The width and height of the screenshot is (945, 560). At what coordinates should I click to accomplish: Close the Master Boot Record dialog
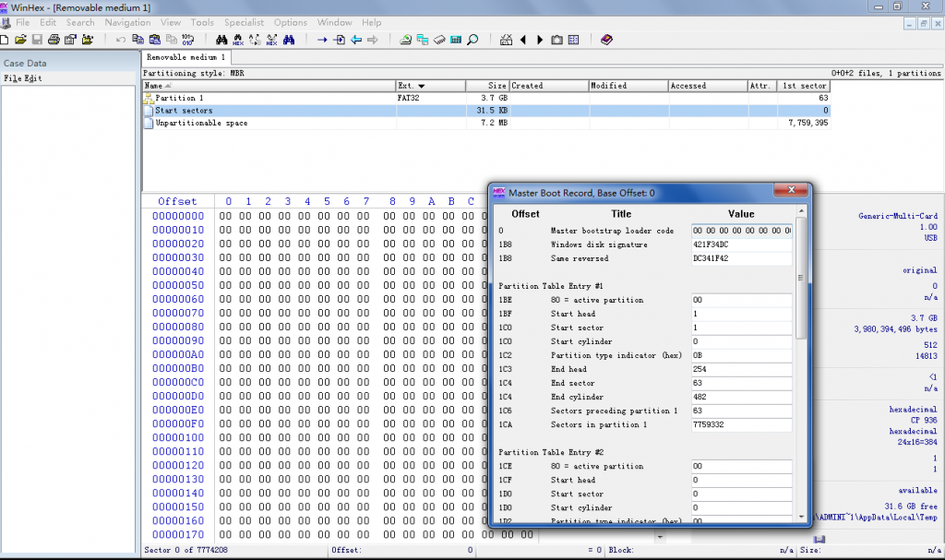tap(790, 192)
